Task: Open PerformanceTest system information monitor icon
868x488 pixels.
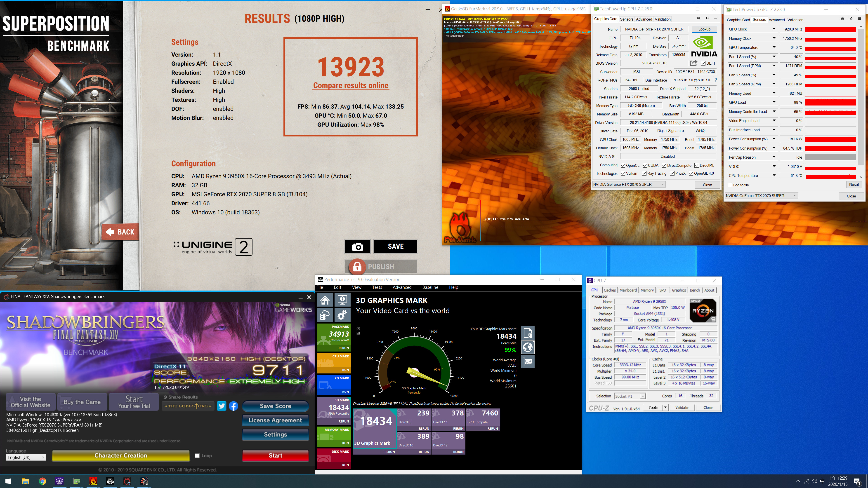Action: click(342, 300)
